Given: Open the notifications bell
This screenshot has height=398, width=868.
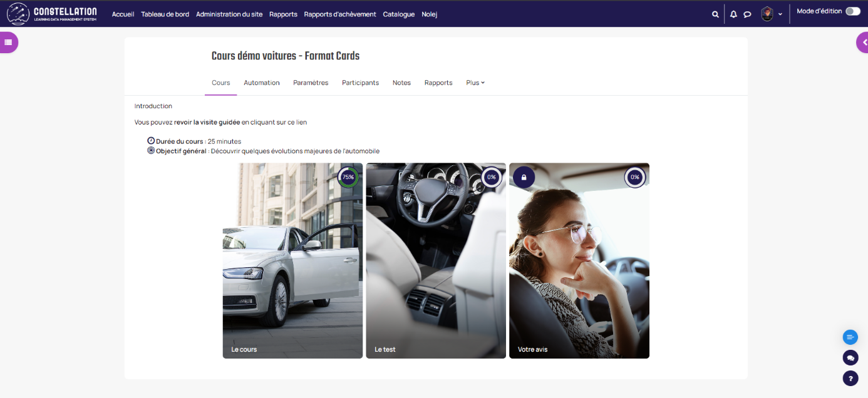Looking at the screenshot, I should pyautogui.click(x=733, y=14).
